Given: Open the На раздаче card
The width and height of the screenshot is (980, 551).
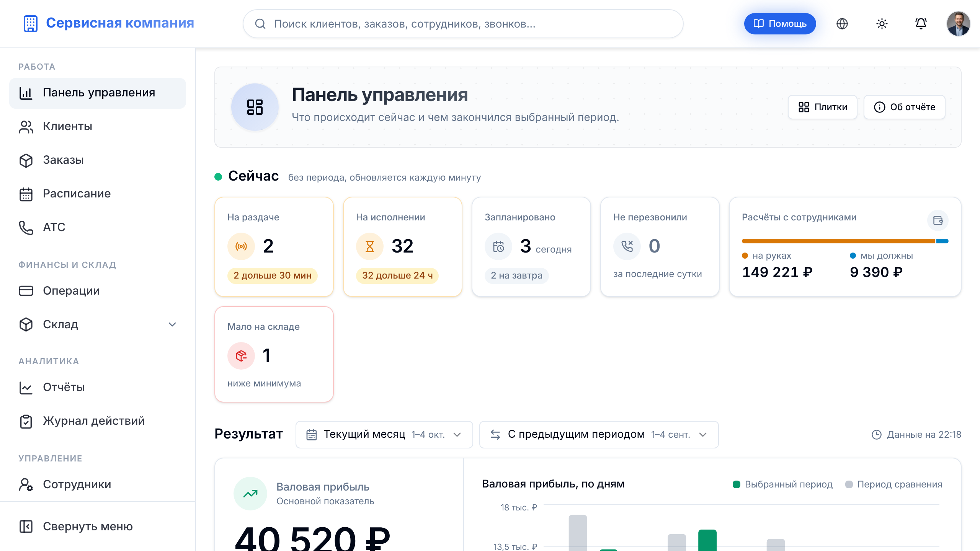Looking at the screenshot, I should point(274,247).
